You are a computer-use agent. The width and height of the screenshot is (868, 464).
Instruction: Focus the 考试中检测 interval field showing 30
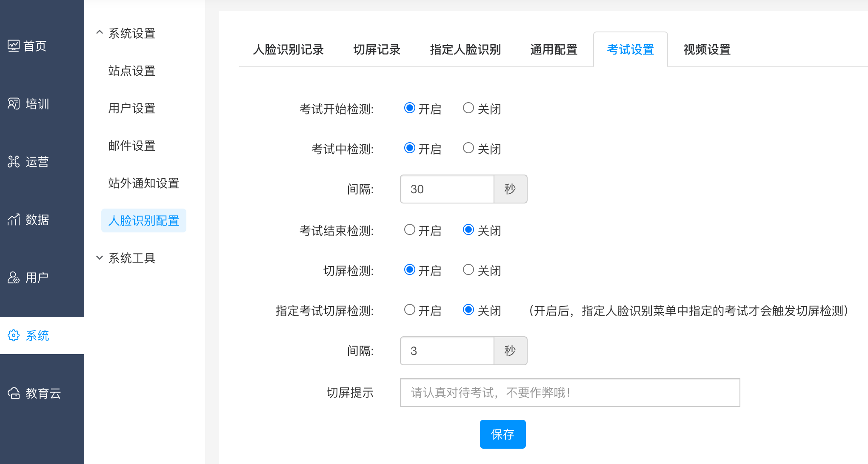coord(447,189)
